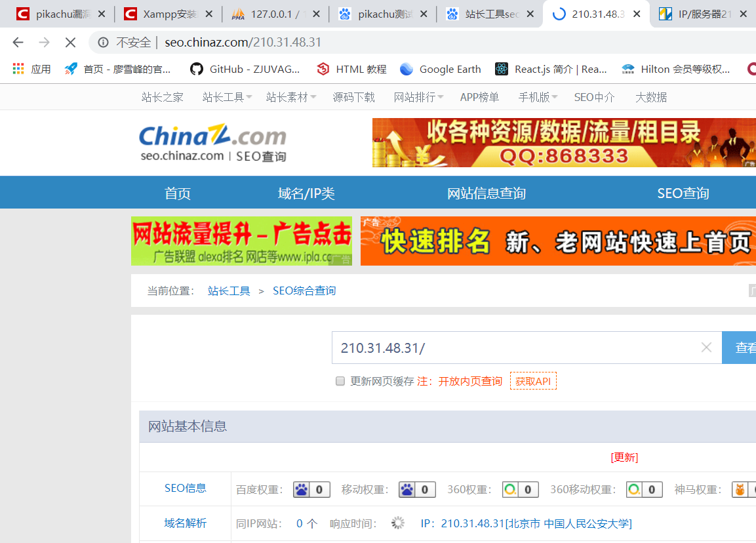756x543 pixels.
Task: Click 源码下载 in the top menu
Action: [354, 98]
